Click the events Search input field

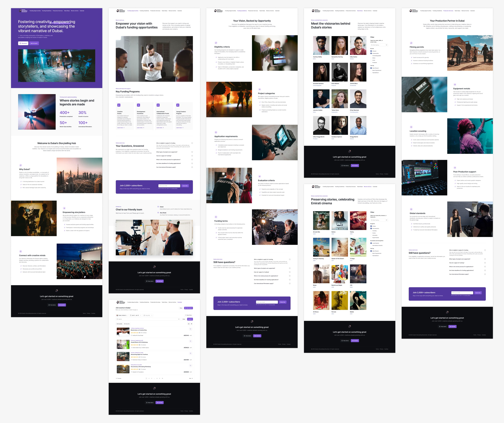pyautogui.click(x=148, y=319)
